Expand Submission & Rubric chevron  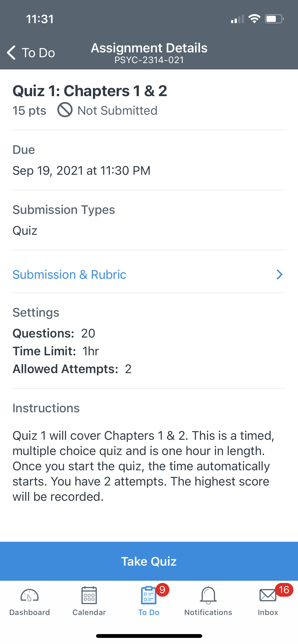[280, 274]
